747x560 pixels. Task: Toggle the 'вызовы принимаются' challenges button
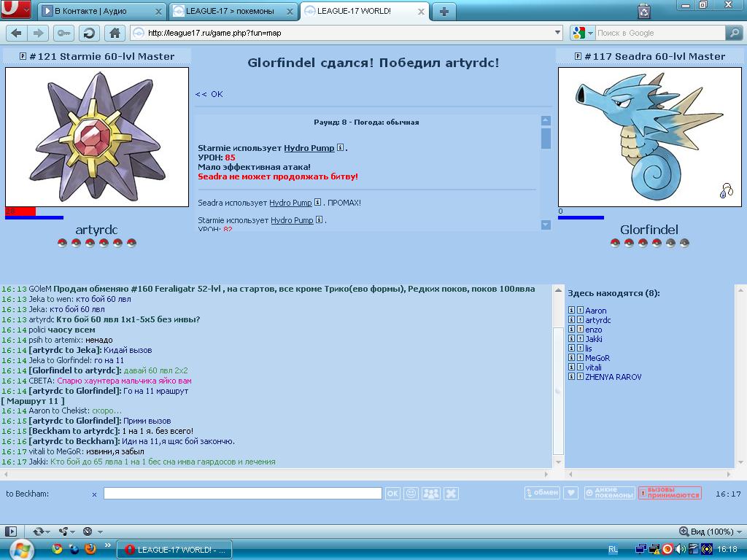(670, 493)
